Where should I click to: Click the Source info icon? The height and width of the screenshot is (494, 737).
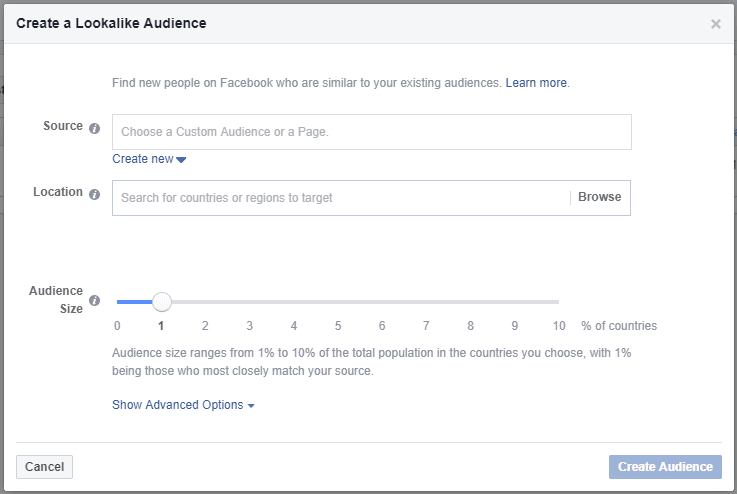[x=94, y=128]
